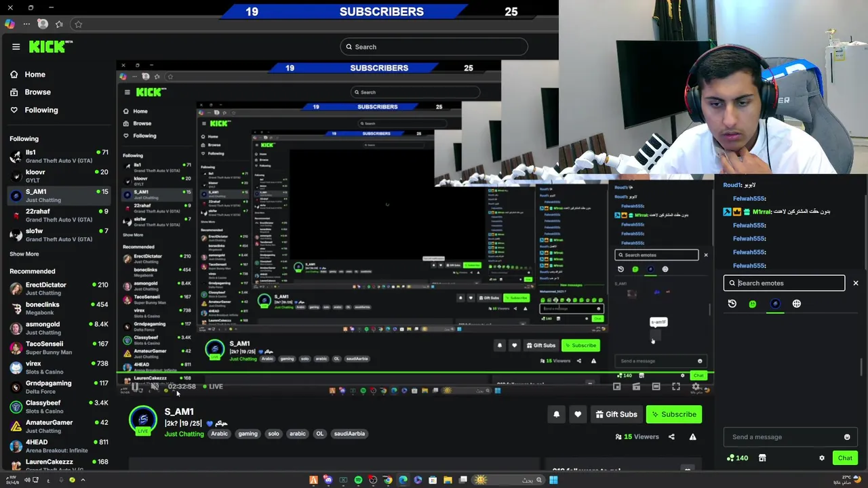The image size is (868, 488).
Task: Focus the Search emotes field
Action: tap(785, 283)
